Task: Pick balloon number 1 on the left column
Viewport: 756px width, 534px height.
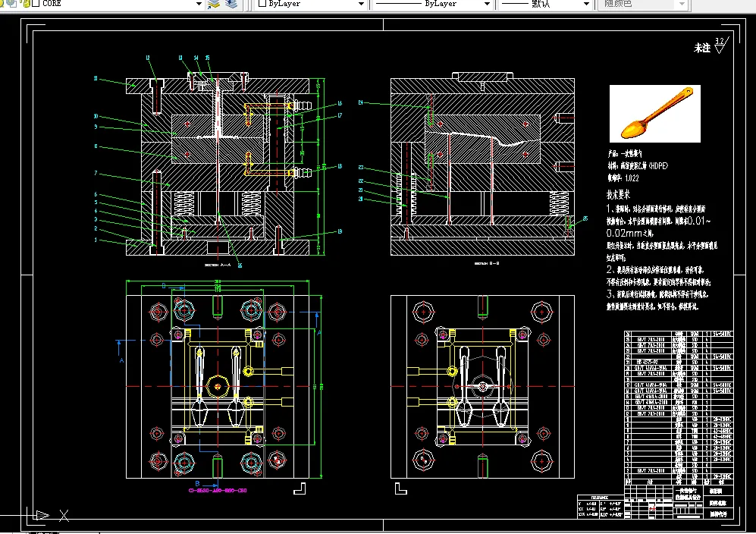Action: point(96,240)
